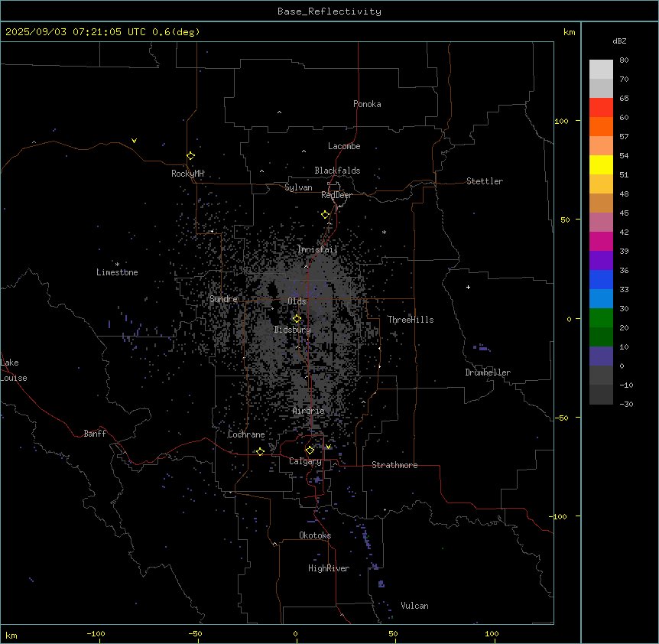The image size is (659, 644).
Task: Click the Didsbury label
Action: (293, 330)
